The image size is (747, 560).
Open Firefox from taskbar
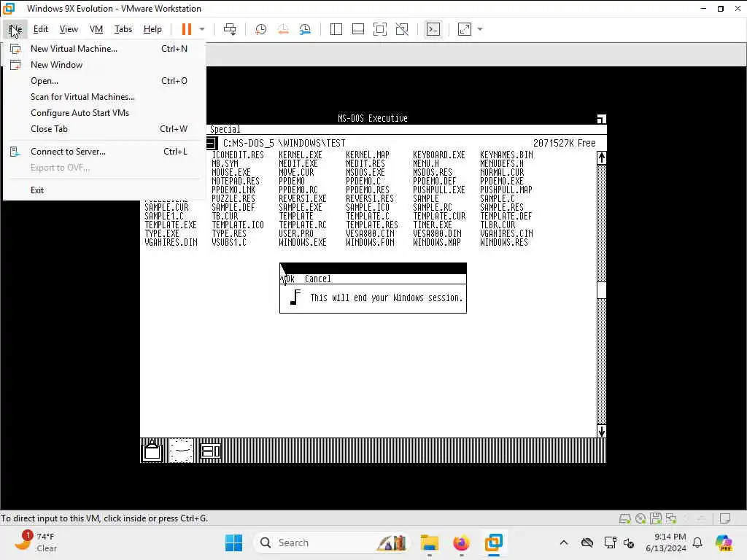click(x=461, y=542)
